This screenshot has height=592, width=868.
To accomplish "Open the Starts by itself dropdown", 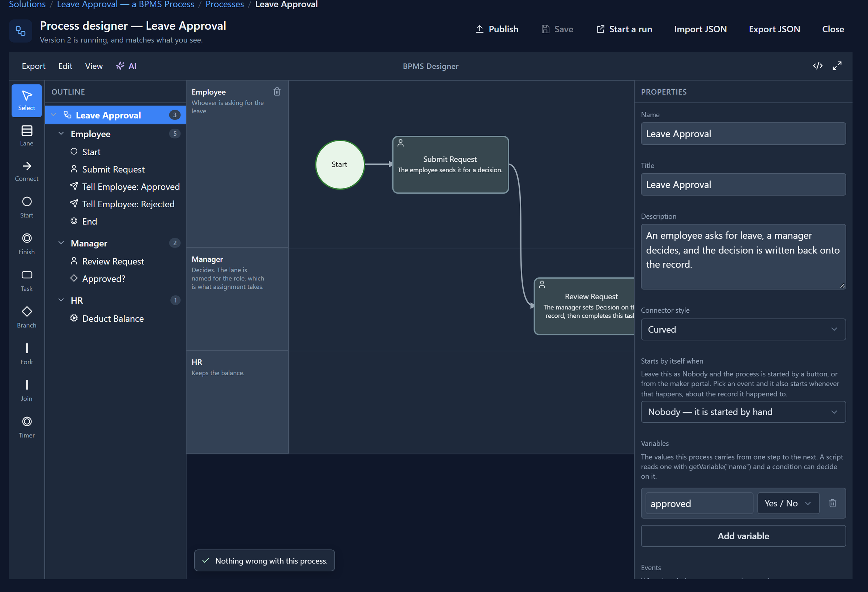I will [743, 412].
